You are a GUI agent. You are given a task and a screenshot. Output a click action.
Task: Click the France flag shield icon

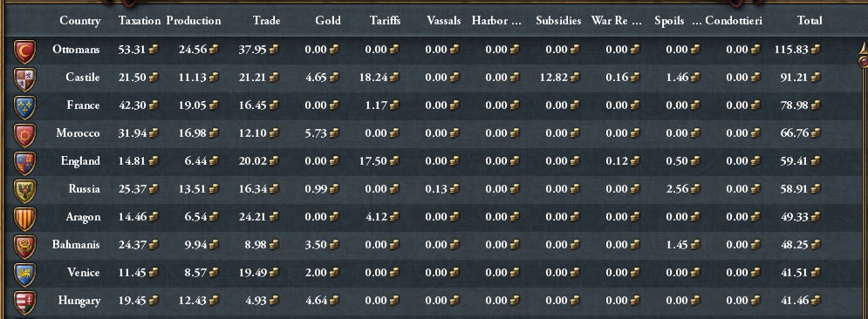pos(25,107)
